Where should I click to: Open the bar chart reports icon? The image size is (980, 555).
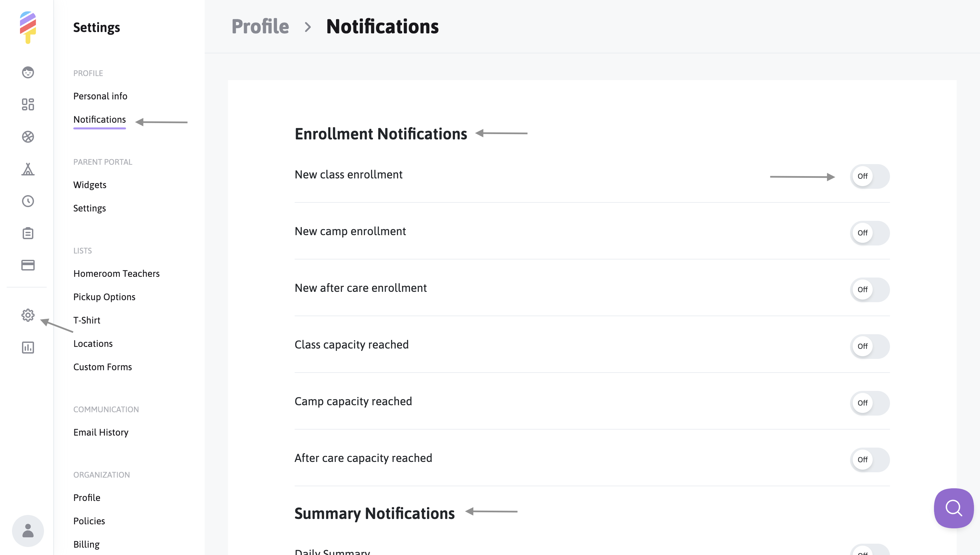28,347
